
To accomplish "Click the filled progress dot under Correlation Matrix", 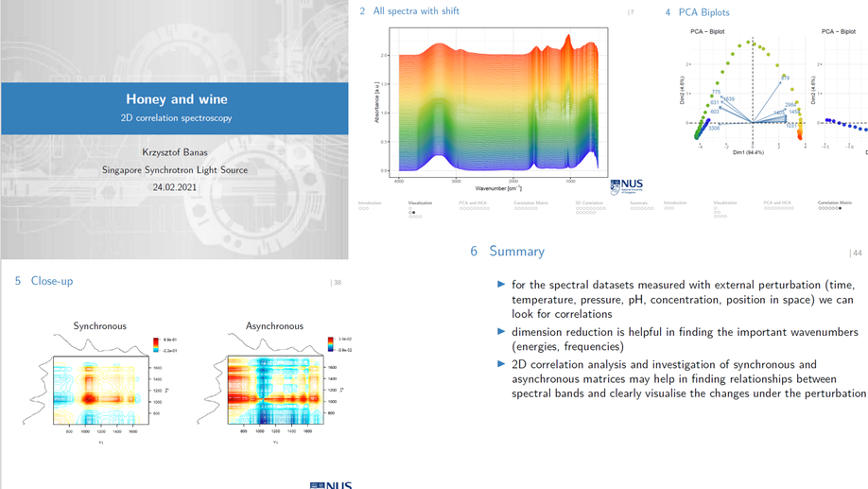I will [x=840, y=208].
